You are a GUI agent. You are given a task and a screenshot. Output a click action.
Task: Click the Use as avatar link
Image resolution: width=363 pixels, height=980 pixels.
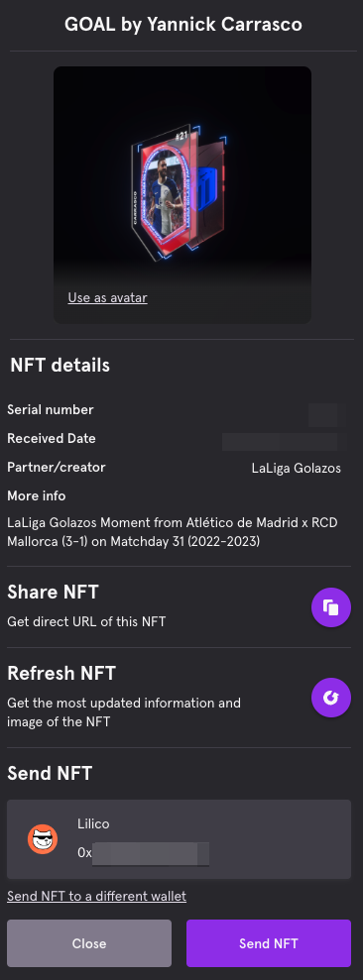[108, 297]
